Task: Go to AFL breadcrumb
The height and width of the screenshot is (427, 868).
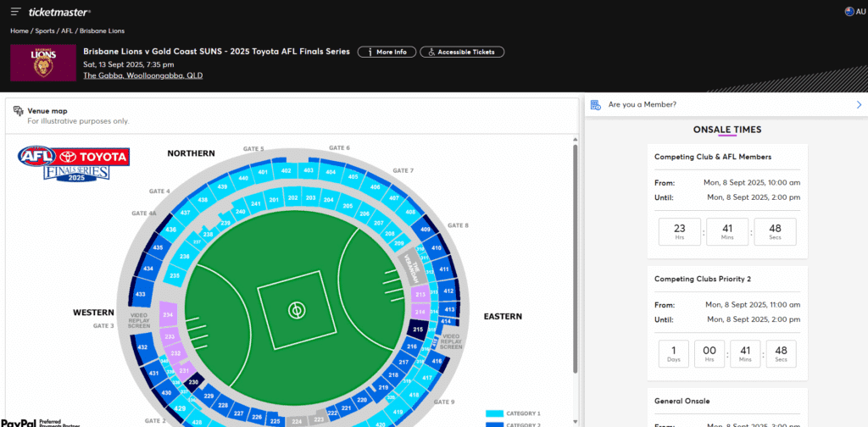Action: pyautogui.click(x=67, y=31)
